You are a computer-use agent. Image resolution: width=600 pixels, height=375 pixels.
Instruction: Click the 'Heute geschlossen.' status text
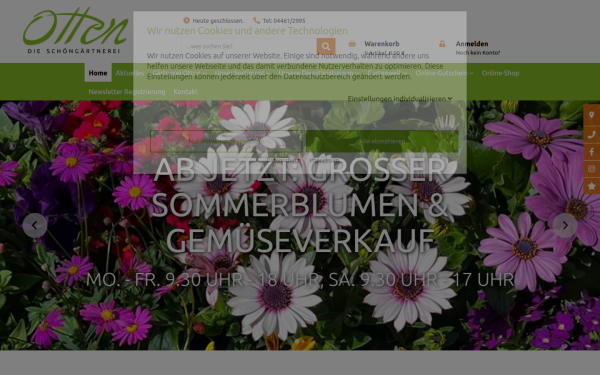tap(218, 21)
